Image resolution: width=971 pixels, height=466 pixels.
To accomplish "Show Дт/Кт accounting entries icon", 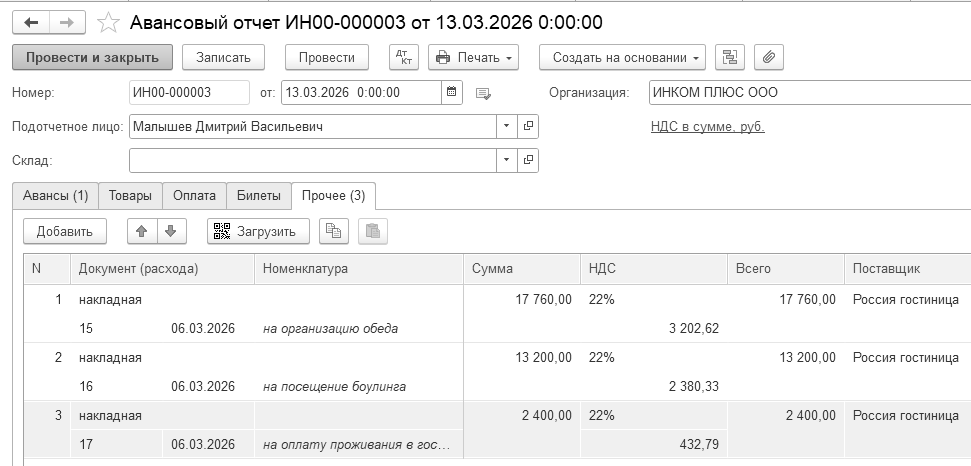I will coord(403,58).
